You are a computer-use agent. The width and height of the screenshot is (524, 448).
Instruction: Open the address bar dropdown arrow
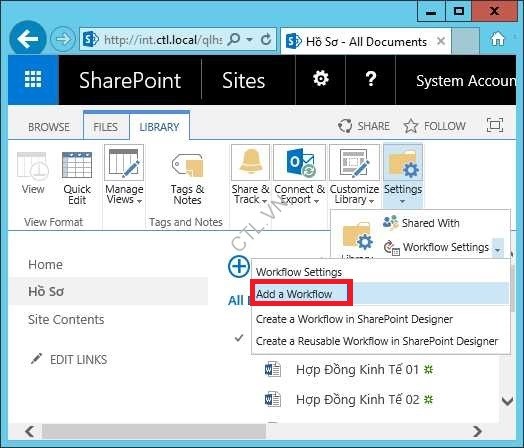tap(249, 40)
